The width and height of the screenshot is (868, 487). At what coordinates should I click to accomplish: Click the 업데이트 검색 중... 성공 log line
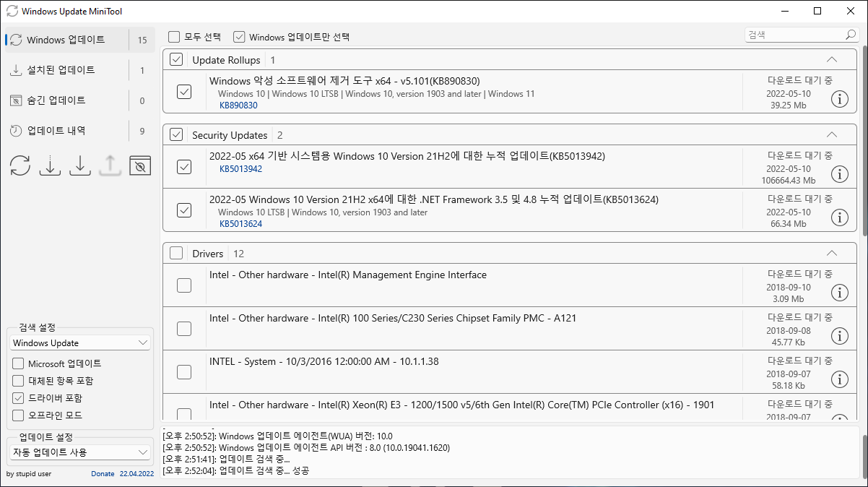236,470
